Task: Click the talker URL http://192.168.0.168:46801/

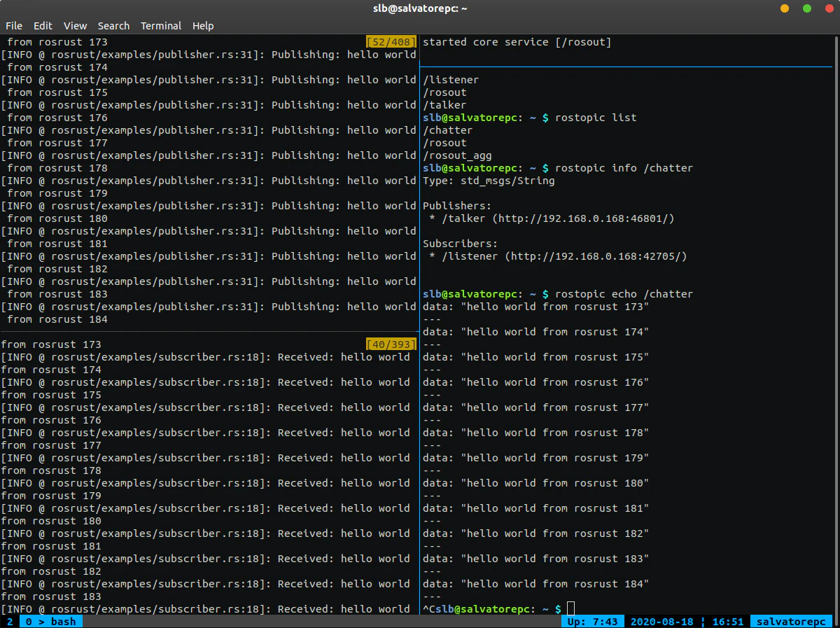Action: (583, 218)
